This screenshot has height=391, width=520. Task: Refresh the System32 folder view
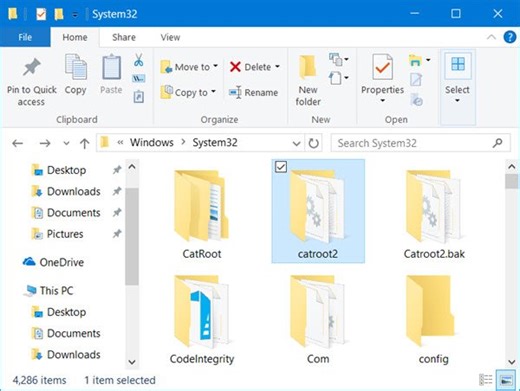pos(313,143)
